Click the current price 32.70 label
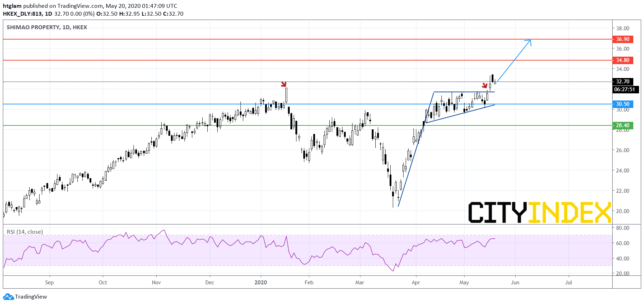The width and height of the screenshot is (644, 305). pyautogui.click(x=623, y=82)
